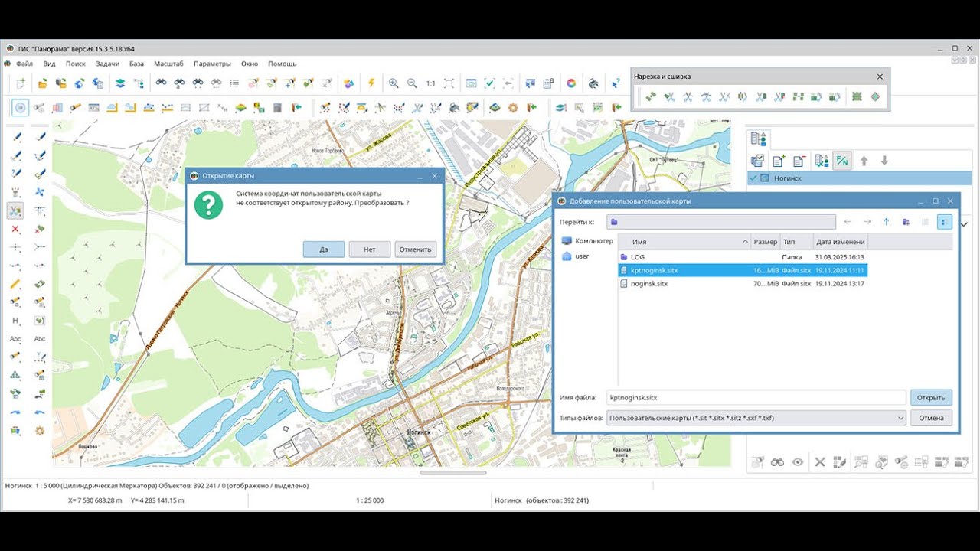
Task: Click the first binoculars search icon
Action: 161,83
